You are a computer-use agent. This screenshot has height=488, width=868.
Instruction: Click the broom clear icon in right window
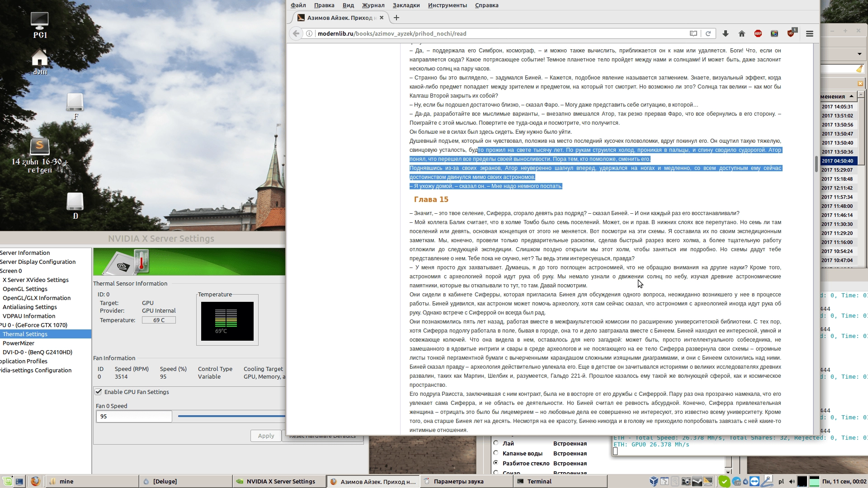pos(859,69)
